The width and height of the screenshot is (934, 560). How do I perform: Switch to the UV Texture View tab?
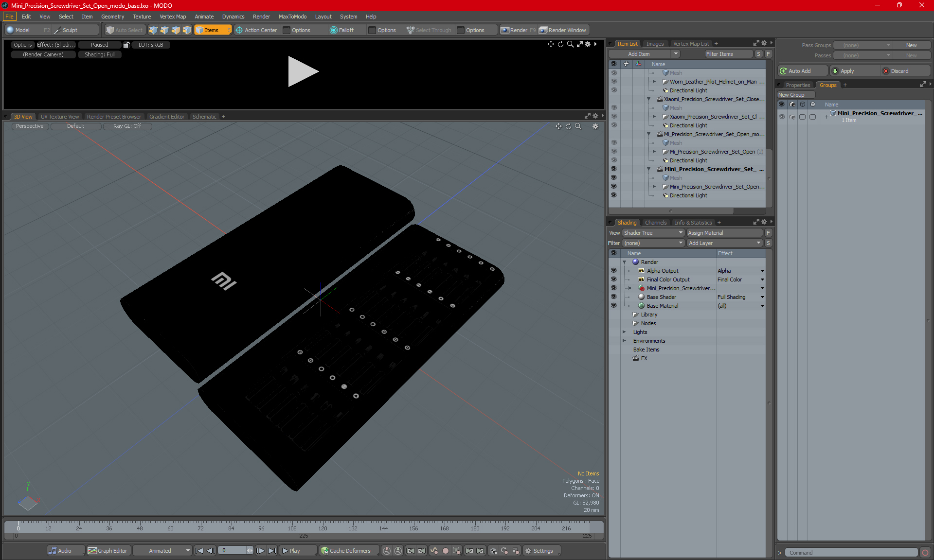59,117
